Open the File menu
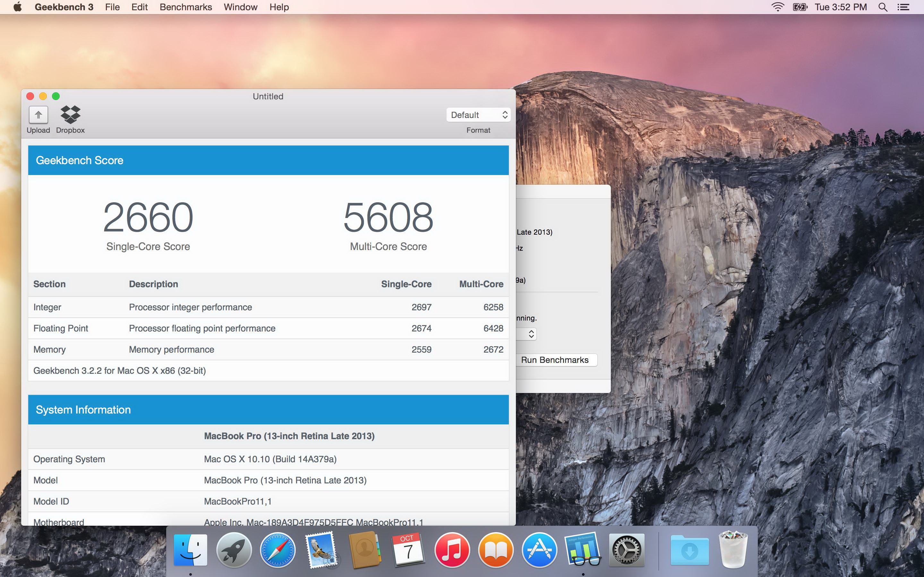This screenshot has width=924, height=577. 112,7
